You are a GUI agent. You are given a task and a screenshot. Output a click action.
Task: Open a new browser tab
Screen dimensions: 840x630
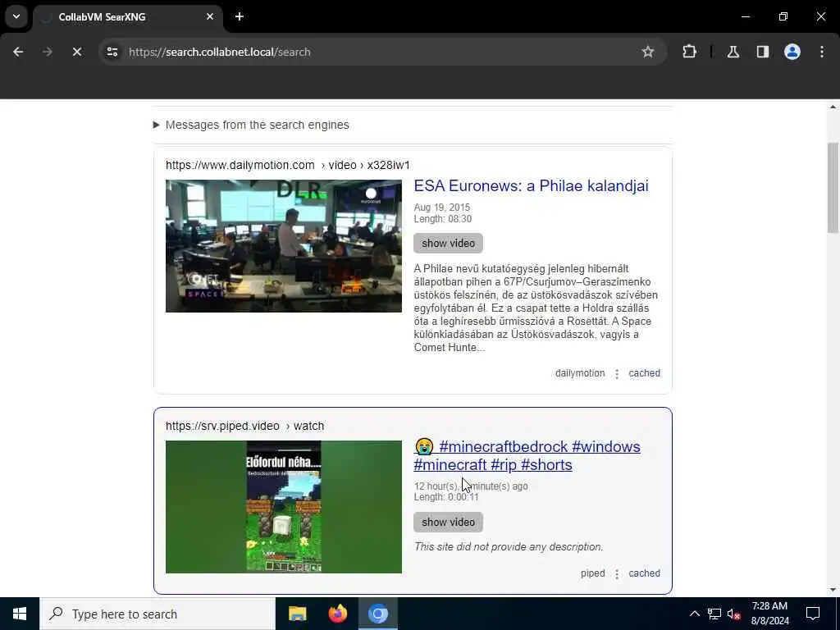pos(240,16)
